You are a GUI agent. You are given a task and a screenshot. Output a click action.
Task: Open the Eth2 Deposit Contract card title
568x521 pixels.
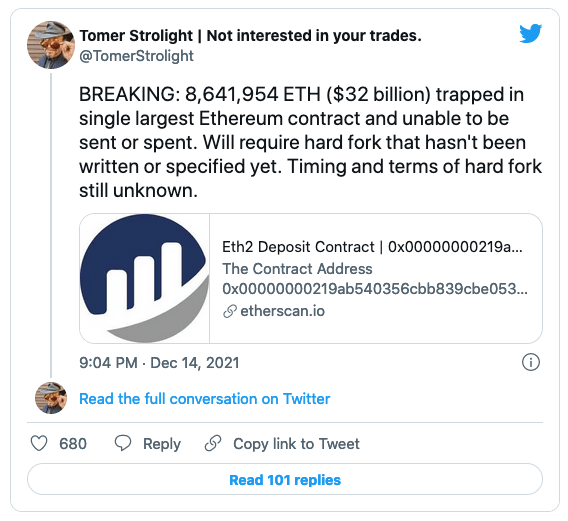(x=372, y=247)
